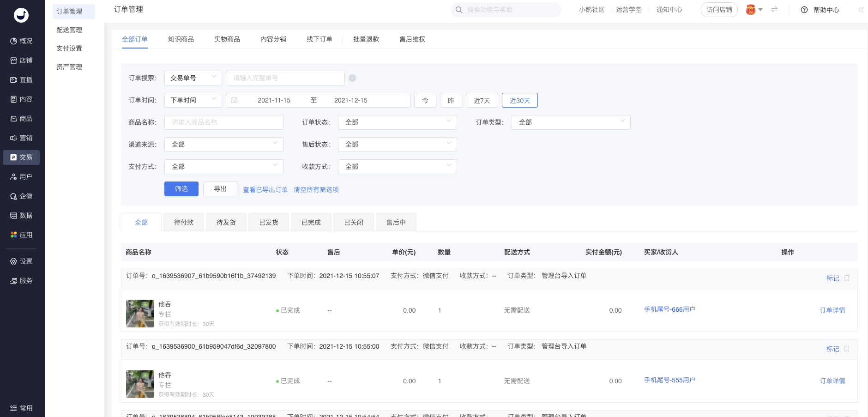The height and width of the screenshot is (417, 868).
Task: Open the 营销 marketing sidebar item
Action: click(x=21, y=138)
